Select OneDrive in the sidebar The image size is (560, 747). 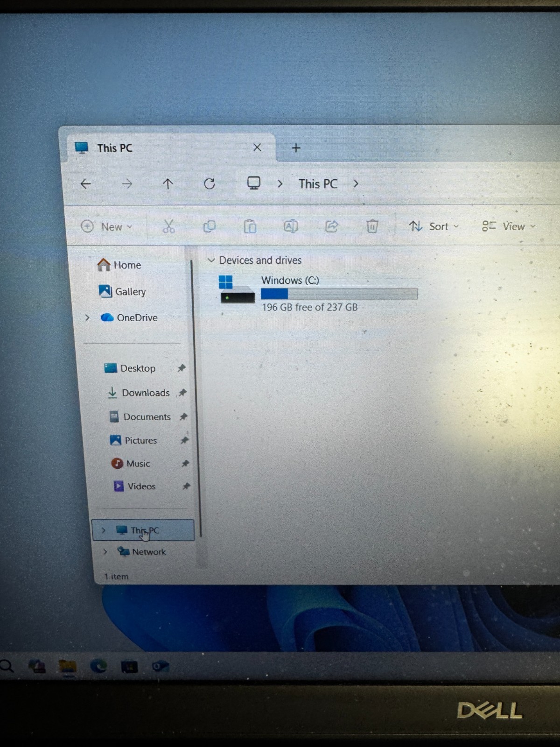129,318
